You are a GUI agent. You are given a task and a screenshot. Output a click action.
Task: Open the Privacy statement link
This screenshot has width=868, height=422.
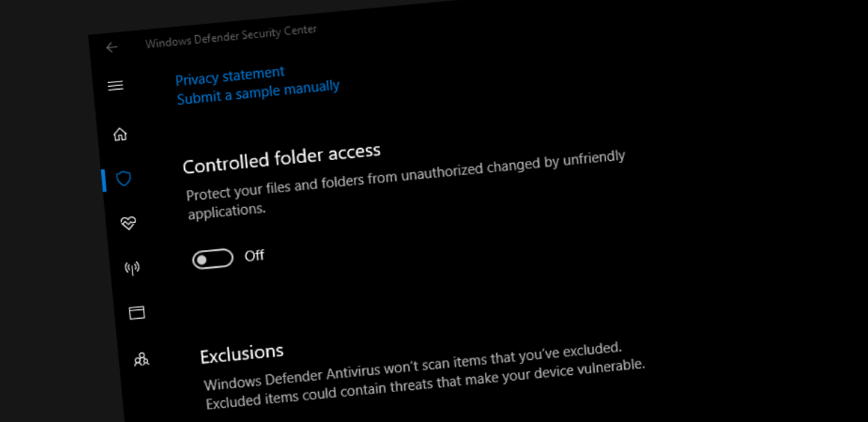(230, 76)
